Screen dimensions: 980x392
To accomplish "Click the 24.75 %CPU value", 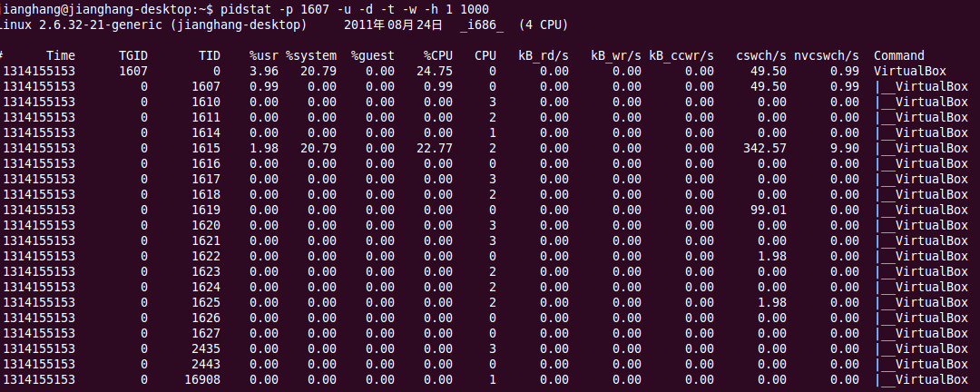I will [435, 72].
